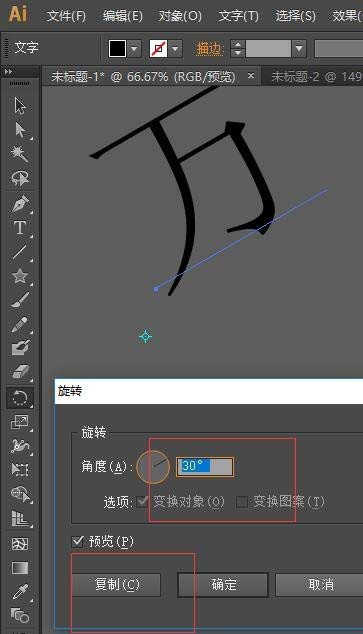Screen dimensions: 363x634
Task: Click the 确定 OK button
Action: (223, 584)
